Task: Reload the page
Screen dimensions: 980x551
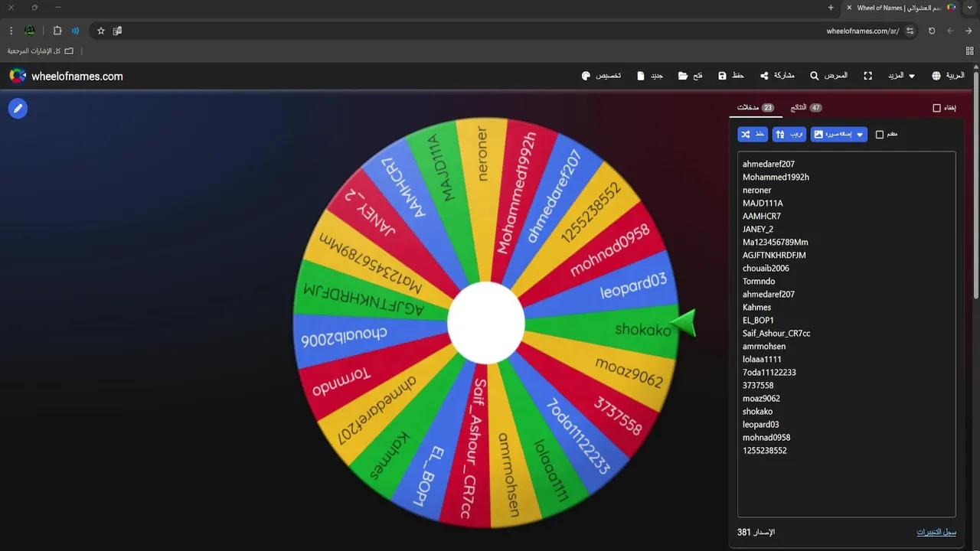Action: coord(932,31)
